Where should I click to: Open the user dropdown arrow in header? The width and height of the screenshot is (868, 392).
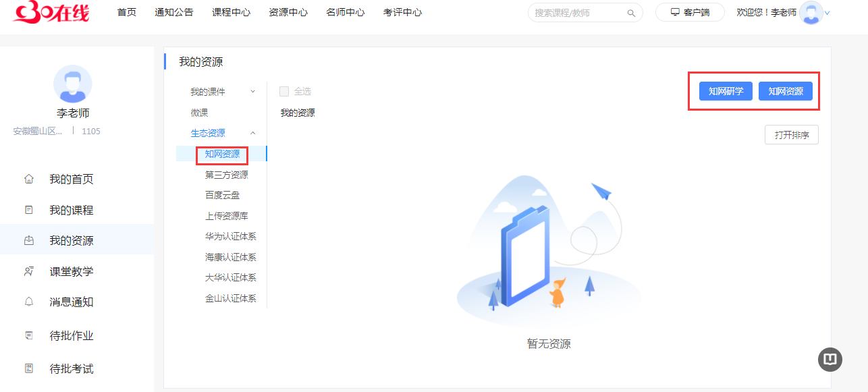point(828,13)
